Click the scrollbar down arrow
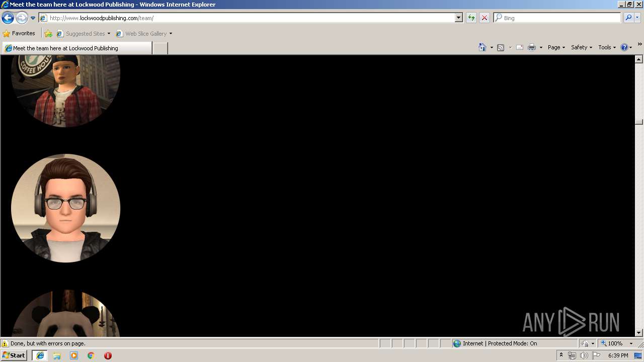The height and width of the screenshot is (362, 644). point(639,332)
